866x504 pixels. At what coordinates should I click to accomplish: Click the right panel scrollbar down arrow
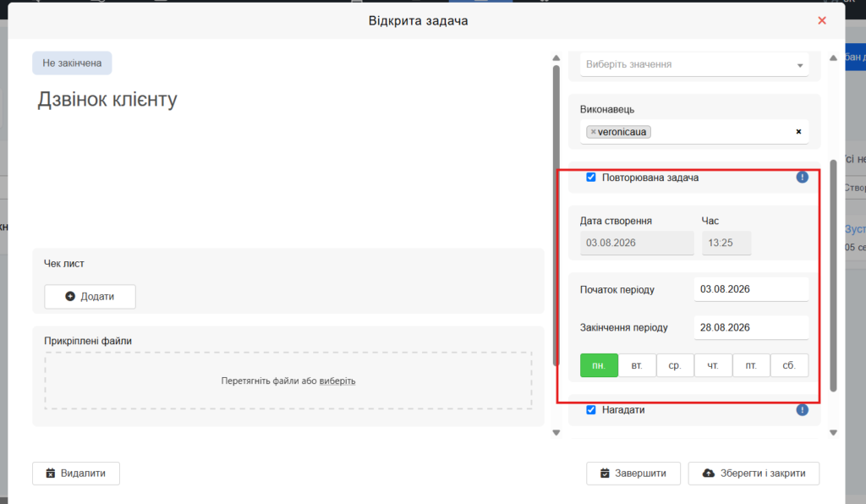point(833,433)
